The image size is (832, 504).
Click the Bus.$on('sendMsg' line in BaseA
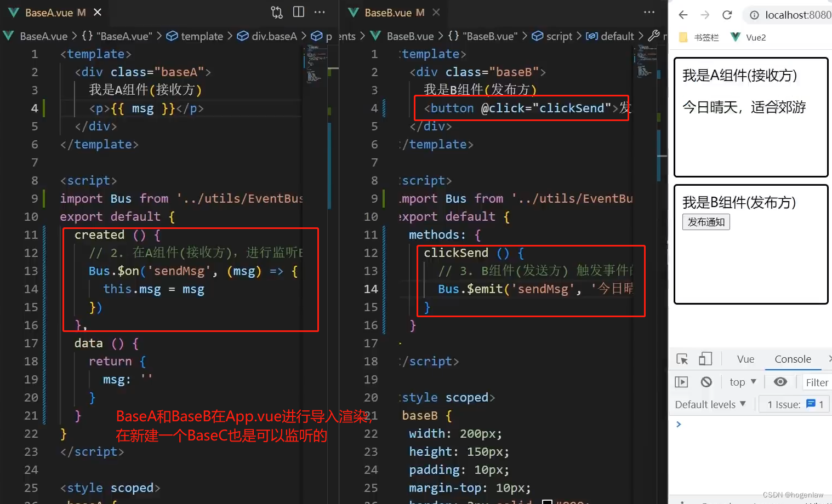193,271
